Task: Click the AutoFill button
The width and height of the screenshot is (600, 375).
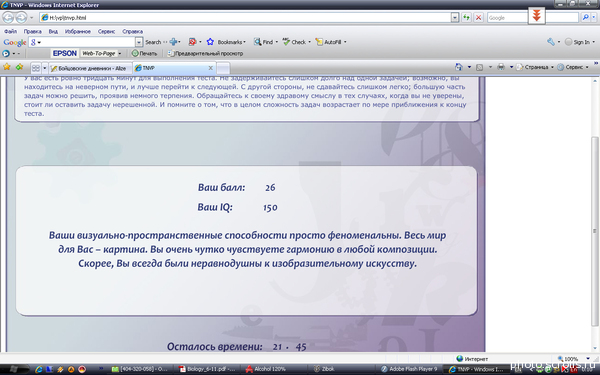Action: tap(330, 42)
